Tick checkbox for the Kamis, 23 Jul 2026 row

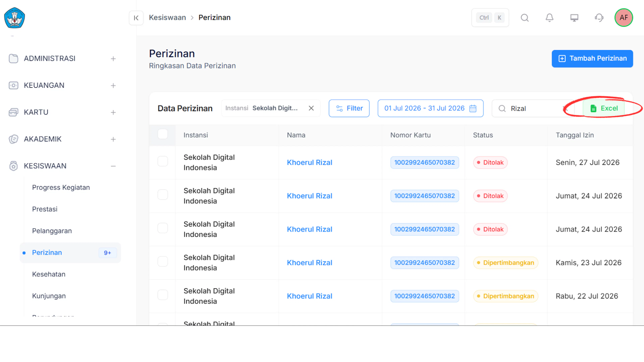pyautogui.click(x=163, y=262)
